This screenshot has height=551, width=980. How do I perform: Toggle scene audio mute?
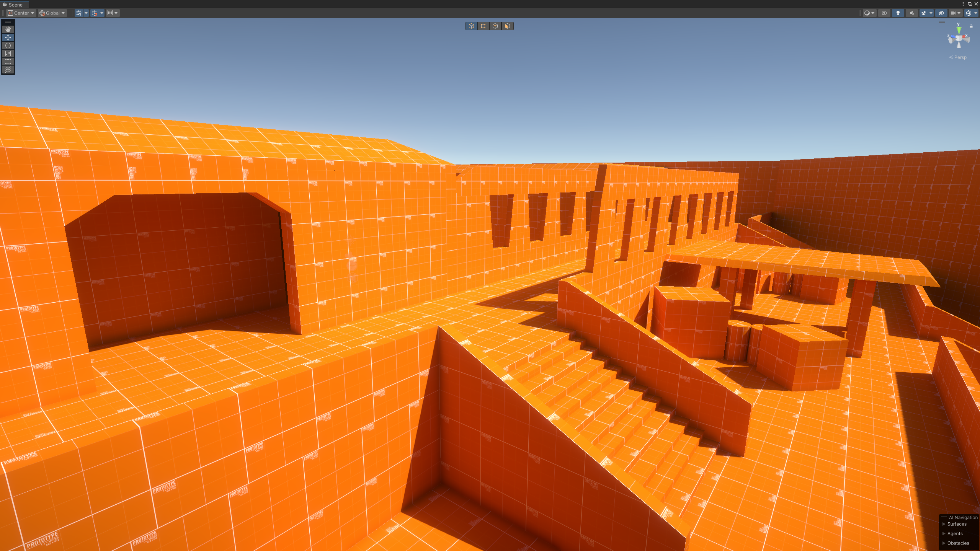[912, 13]
